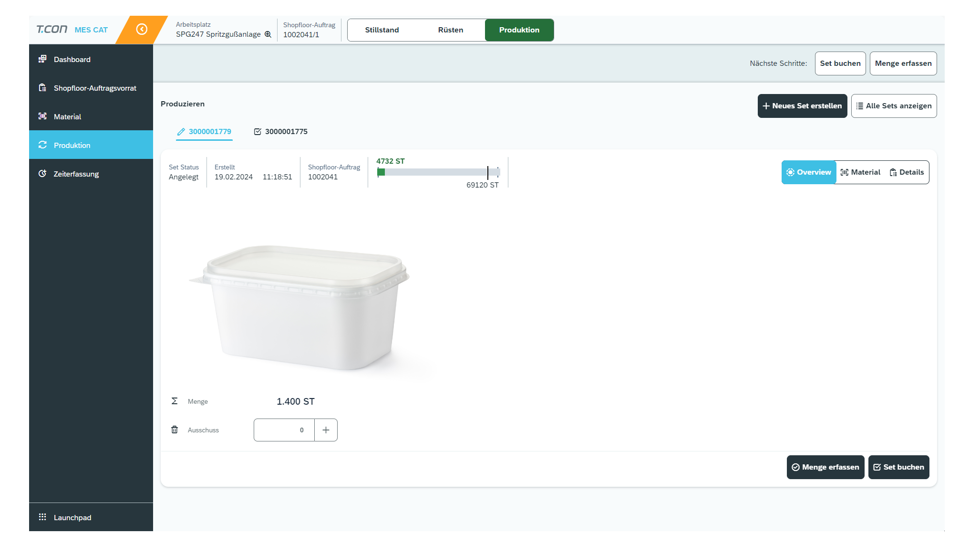Open Shopfloor-Auftragsvorrat in sidebar
980x545 pixels.
(95, 88)
